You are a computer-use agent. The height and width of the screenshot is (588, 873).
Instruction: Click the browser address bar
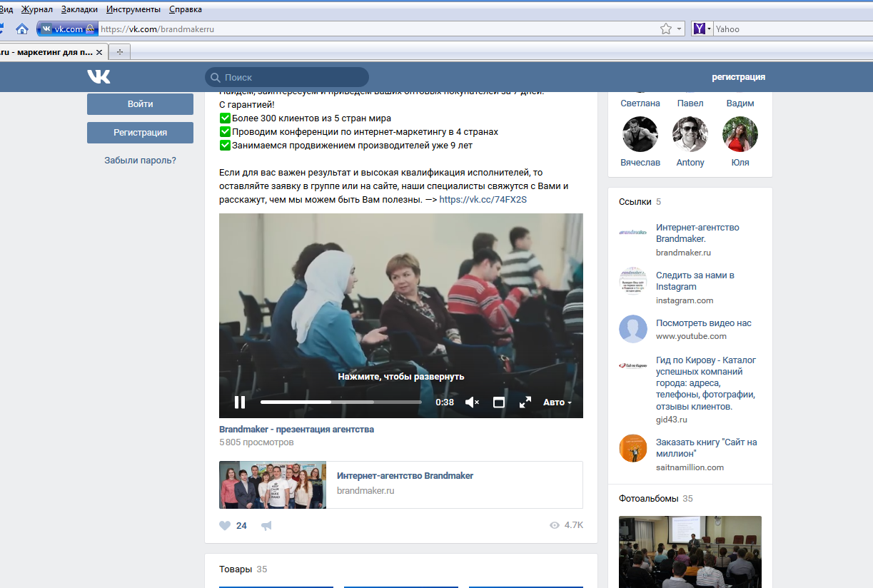pyautogui.click(x=378, y=29)
